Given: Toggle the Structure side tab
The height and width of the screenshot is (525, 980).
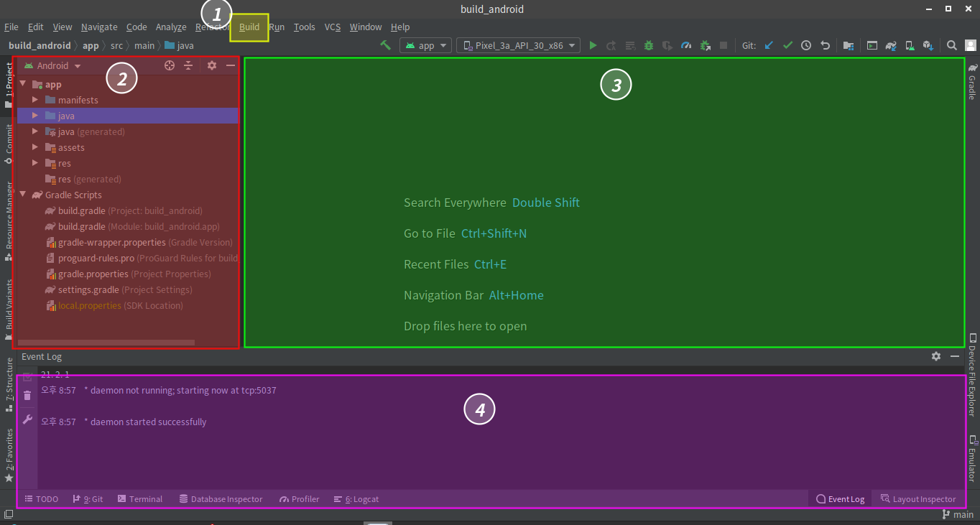Looking at the screenshot, I should 9,384.
